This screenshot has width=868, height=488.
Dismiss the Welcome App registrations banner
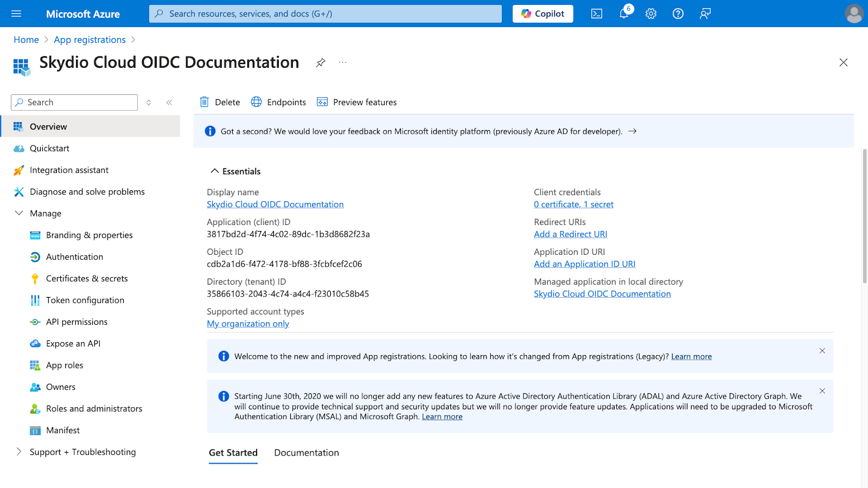pos(822,351)
